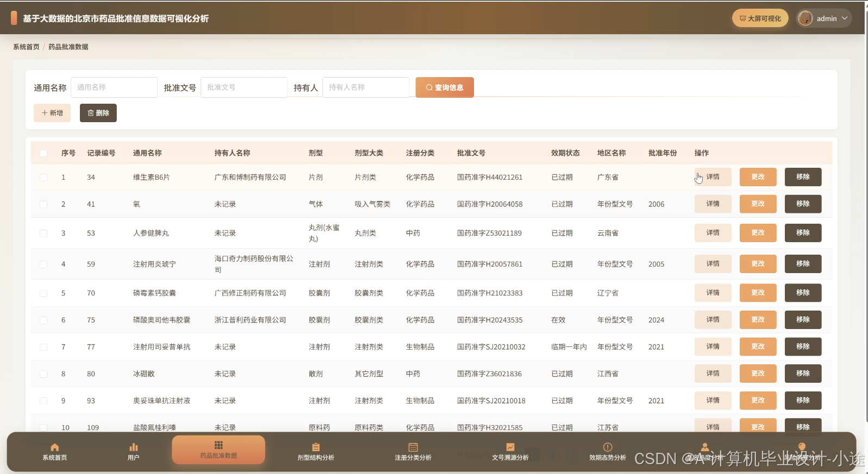Click 移除 for 奥妥珠单抗注射液
The image size is (868, 474).
803,401
